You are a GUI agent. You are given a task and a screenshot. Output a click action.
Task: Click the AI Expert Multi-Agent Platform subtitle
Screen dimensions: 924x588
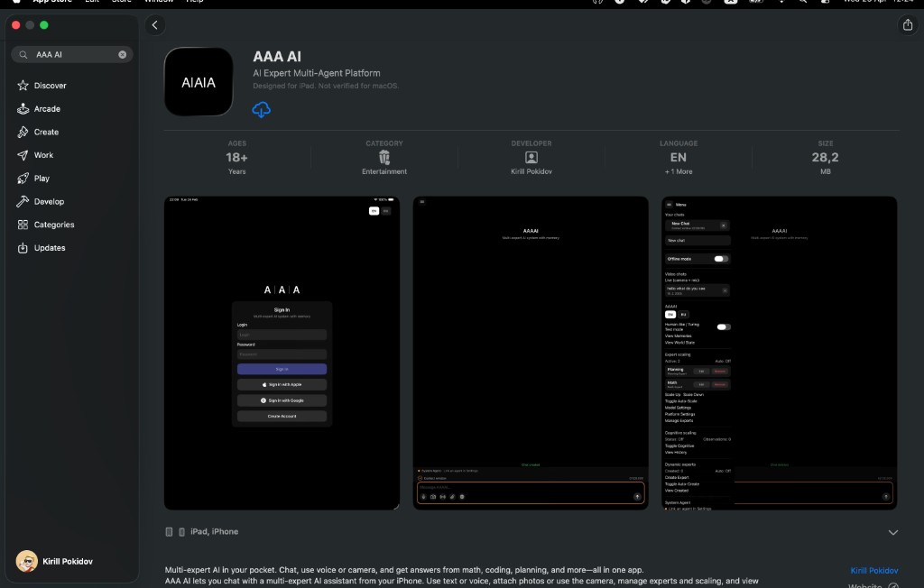pos(317,73)
